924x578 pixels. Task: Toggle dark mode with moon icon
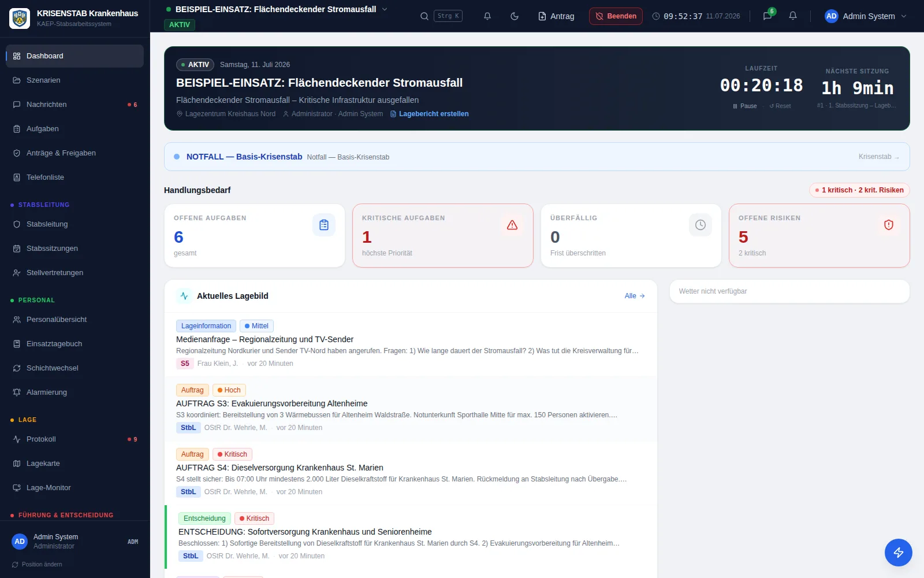click(x=515, y=16)
